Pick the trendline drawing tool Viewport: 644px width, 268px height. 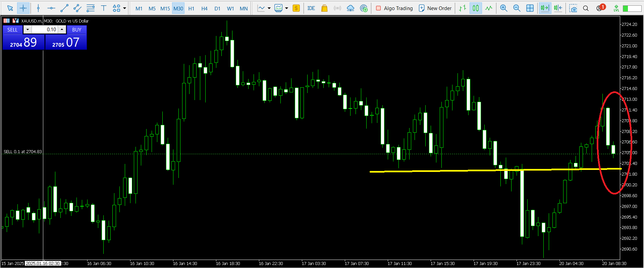64,8
